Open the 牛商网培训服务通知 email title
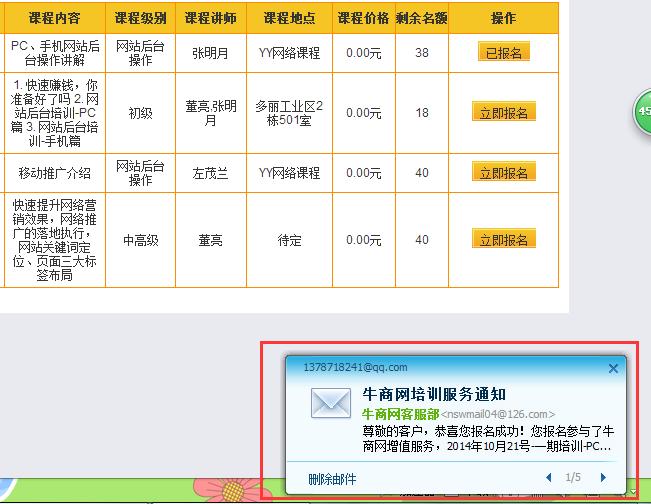Viewport: 651px width, 504px height. [x=433, y=395]
